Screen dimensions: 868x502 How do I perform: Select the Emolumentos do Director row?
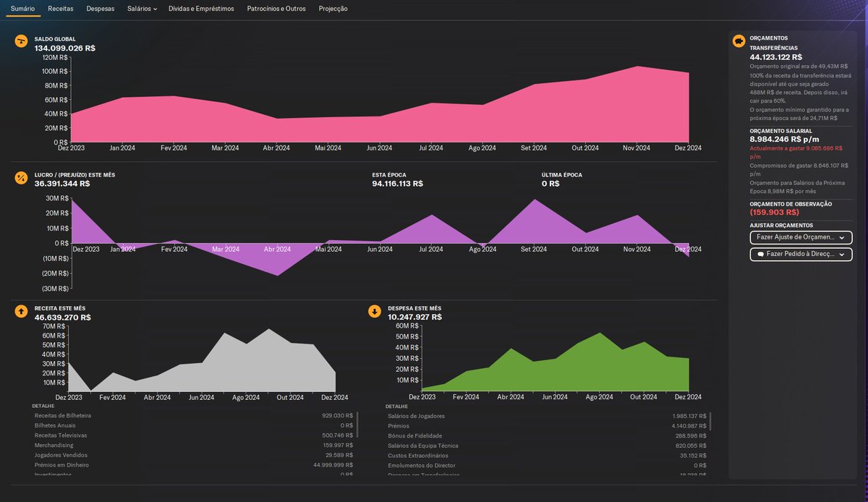[548, 465]
